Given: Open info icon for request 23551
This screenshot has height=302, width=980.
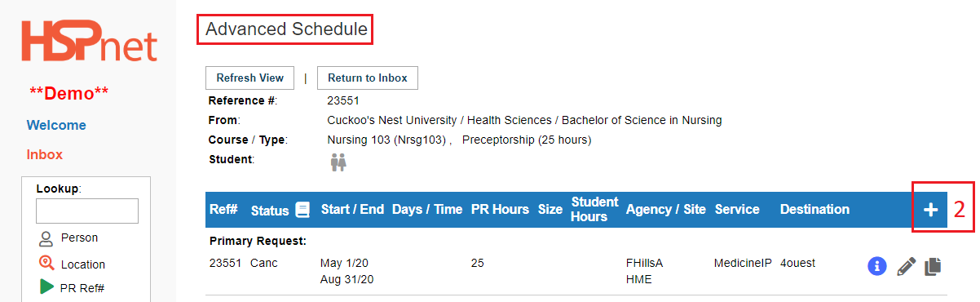Looking at the screenshot, I should [877, 266].
